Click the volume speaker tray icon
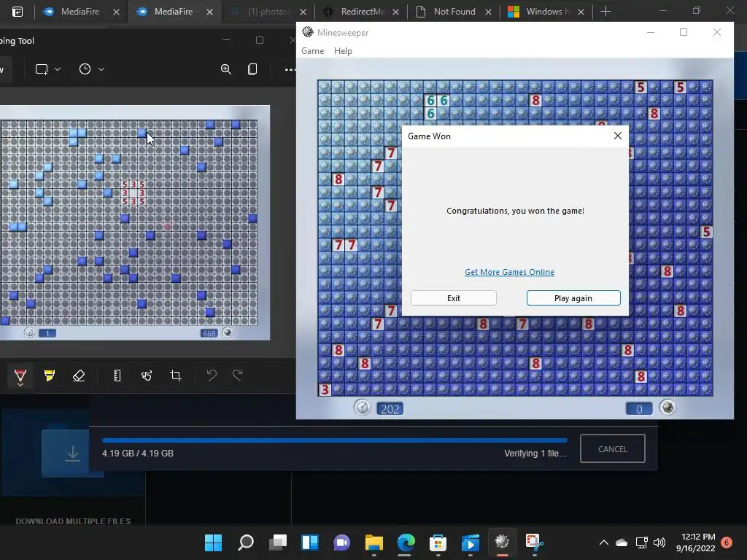This screenshot has width=747, height=560. click(659, 542)
